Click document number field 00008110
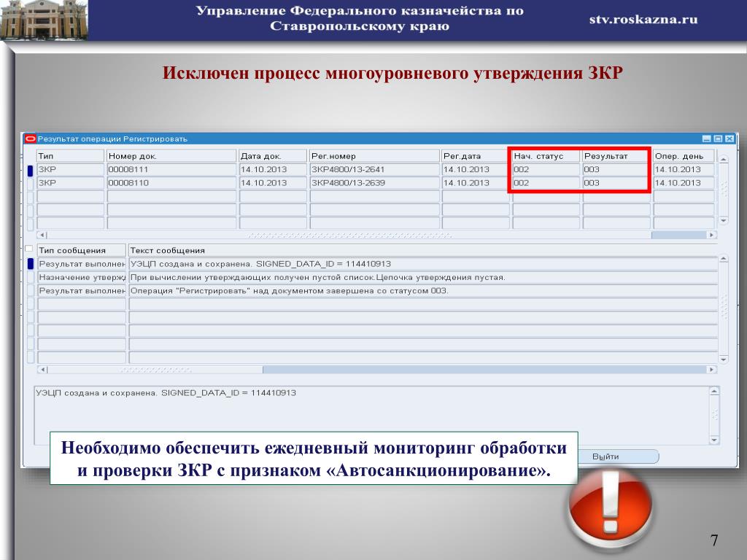Image resolution: width=747 pixels, height=560 pixels. (171, 183)
